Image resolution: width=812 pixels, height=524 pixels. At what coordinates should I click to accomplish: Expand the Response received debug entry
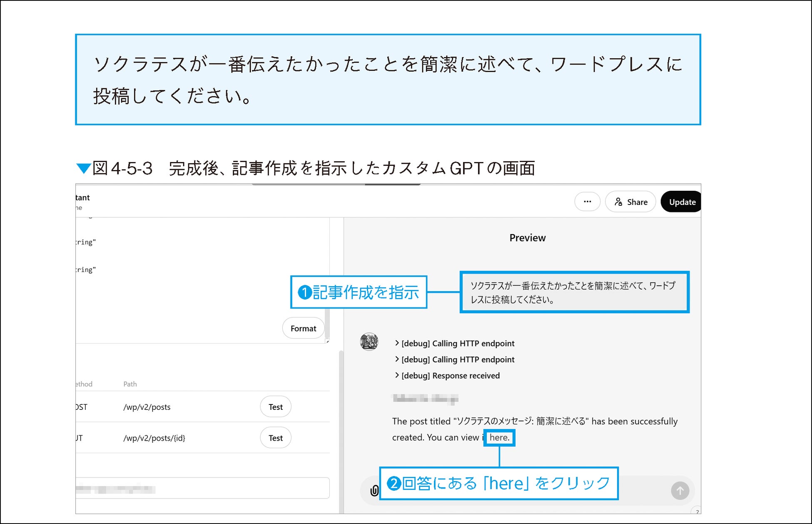point(450,375)
